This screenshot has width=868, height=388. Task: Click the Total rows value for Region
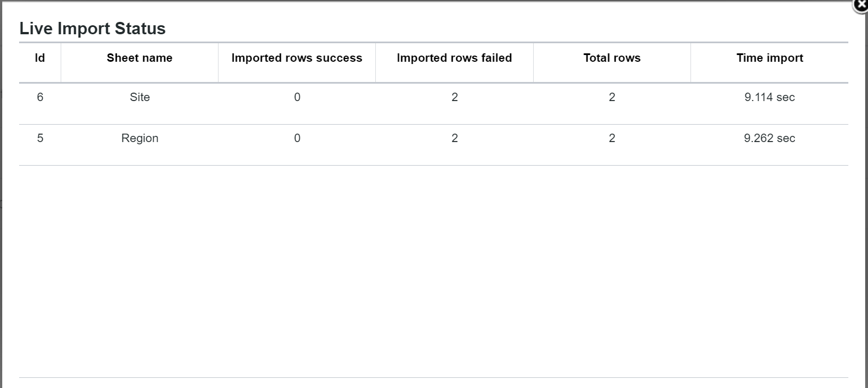pos(611,138)
